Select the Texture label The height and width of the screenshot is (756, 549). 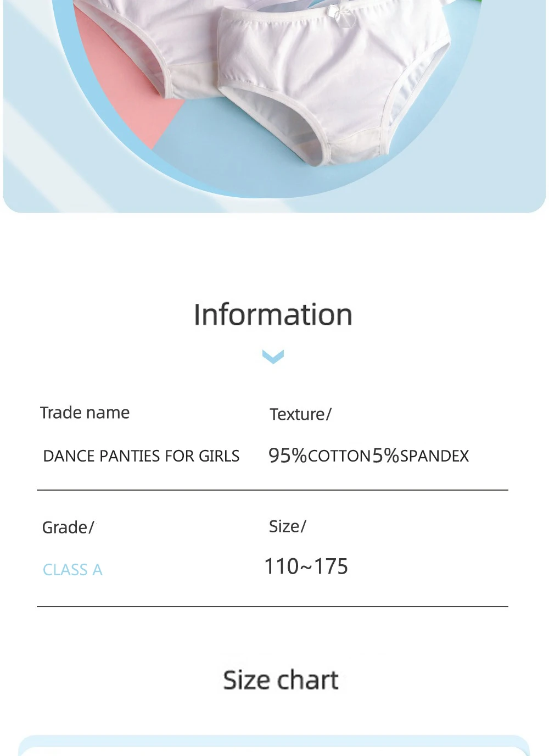coord(300,414)
